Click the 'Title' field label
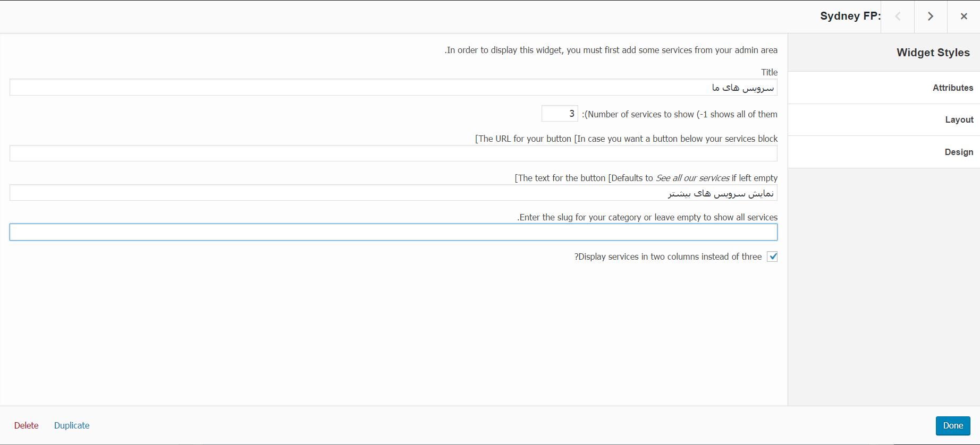The height and width of the screenshot is (445, 980). tap(769, 72)
